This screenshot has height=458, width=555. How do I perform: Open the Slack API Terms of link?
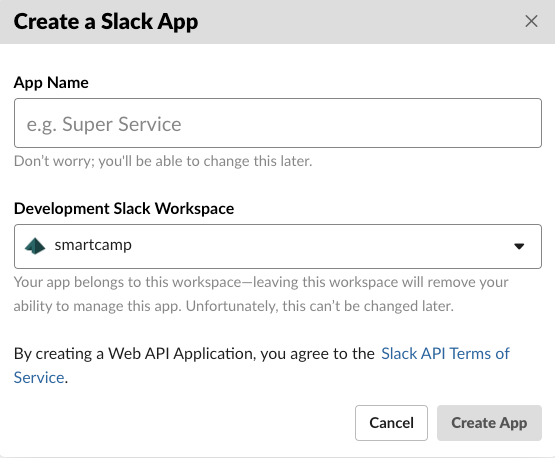445,354
